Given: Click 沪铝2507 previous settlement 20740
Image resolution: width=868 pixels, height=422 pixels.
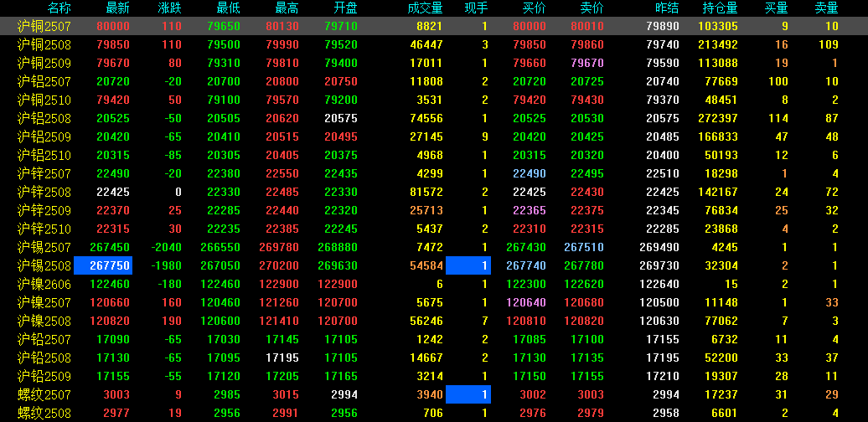Looking at the screenshot, I should [x=663, y=81].
